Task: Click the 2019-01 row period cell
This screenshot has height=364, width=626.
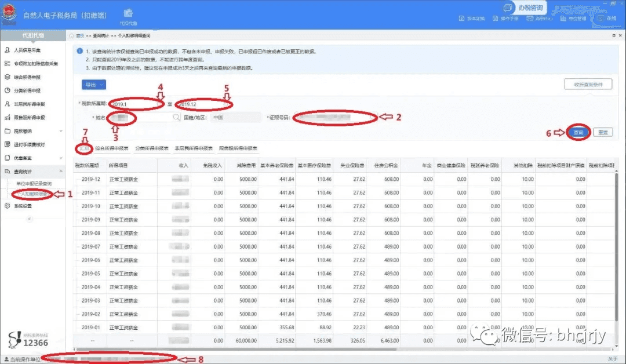Action: coord(90,327)
